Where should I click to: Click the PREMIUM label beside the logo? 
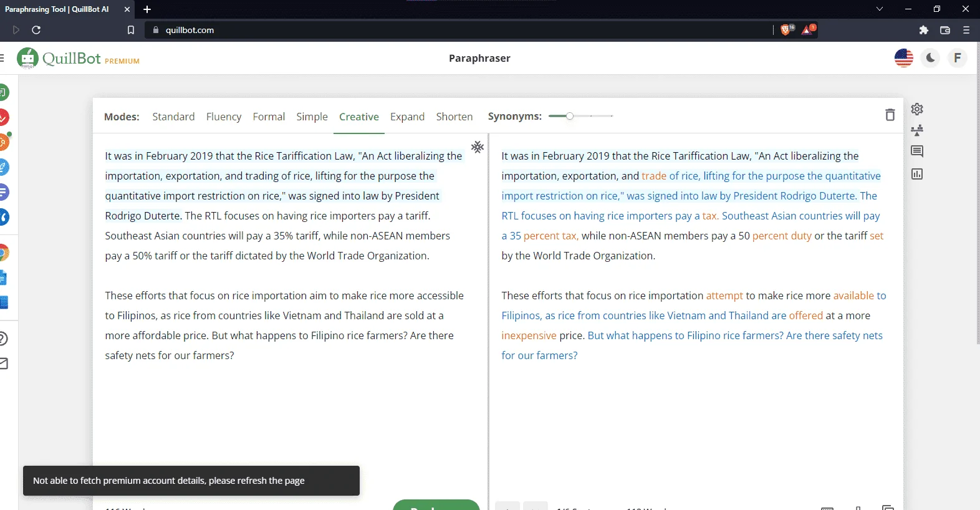(122, 61)
